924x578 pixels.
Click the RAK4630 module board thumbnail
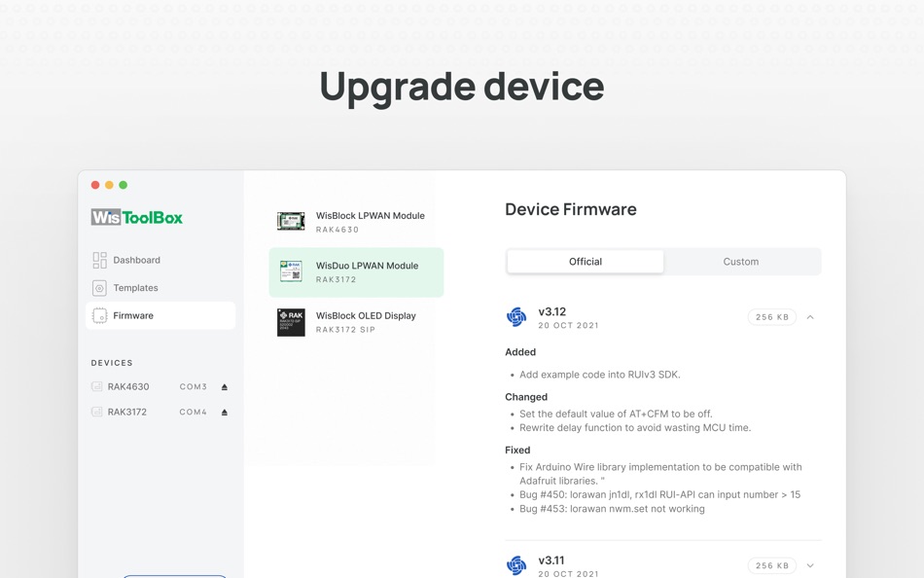click(x=291, y=221)
